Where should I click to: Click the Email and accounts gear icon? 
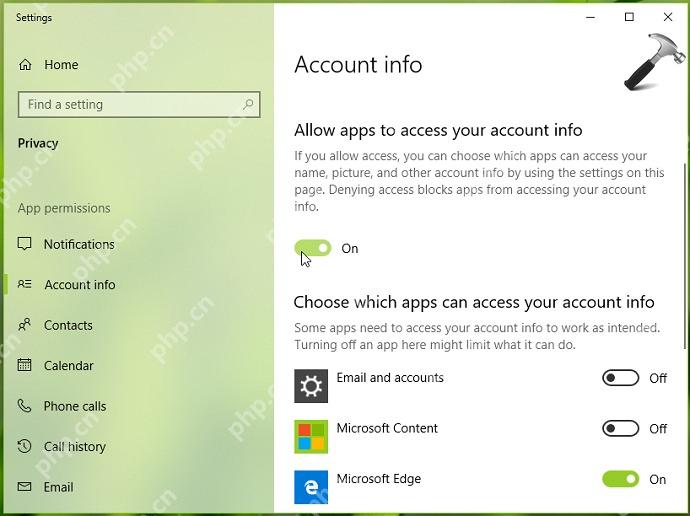[x=311, y=386]
